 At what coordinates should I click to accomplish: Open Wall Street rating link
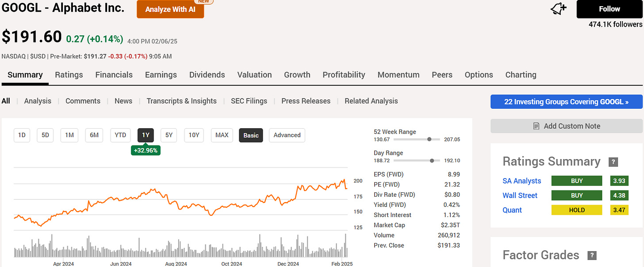click(520, 195)
